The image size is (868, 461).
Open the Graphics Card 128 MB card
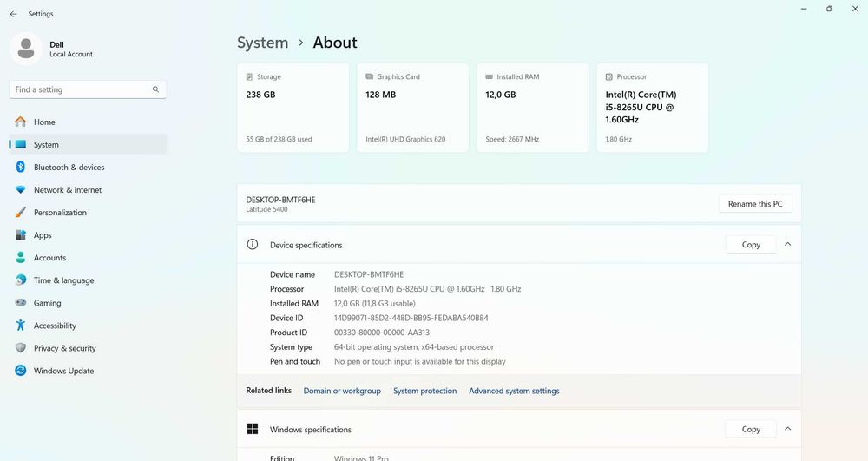tap(413, 108)
